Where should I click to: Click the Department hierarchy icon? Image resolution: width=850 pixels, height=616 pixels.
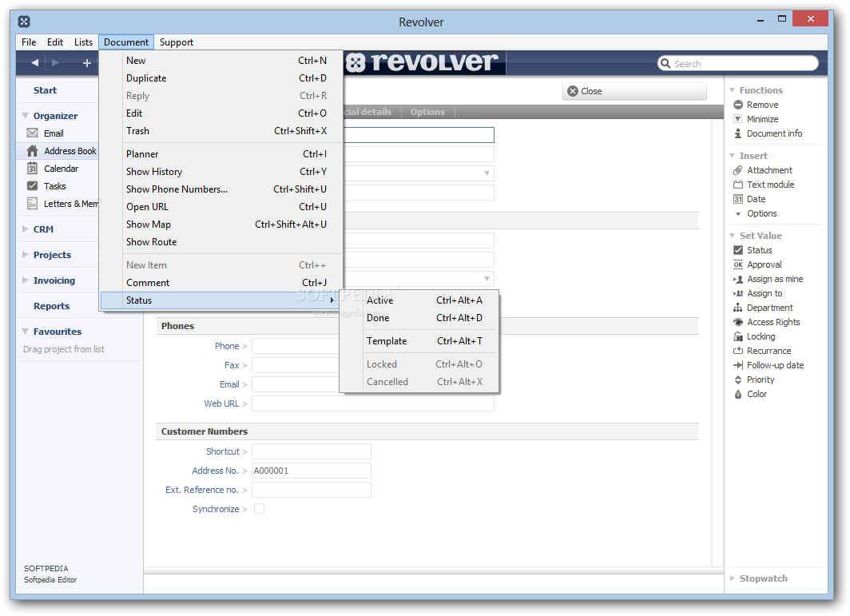pos(738,308)
